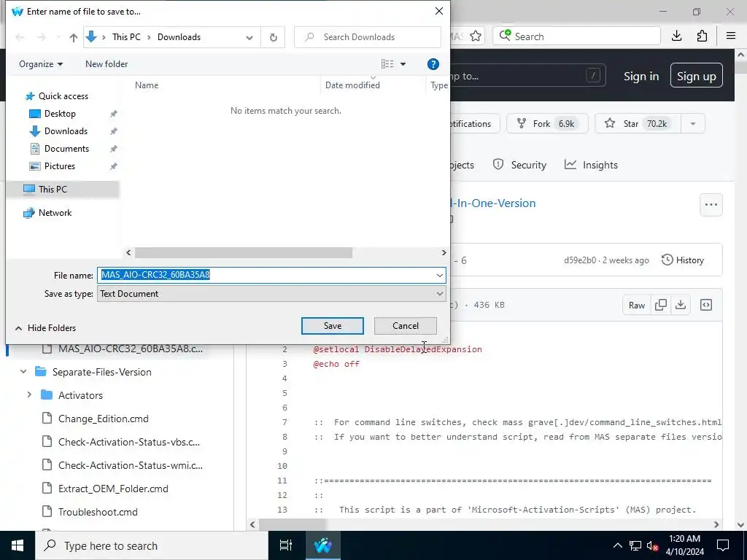The width and height of the screenshot is (747, 560).
Task: Bookmark this page star icon
Action: click(x=476, y=36)
